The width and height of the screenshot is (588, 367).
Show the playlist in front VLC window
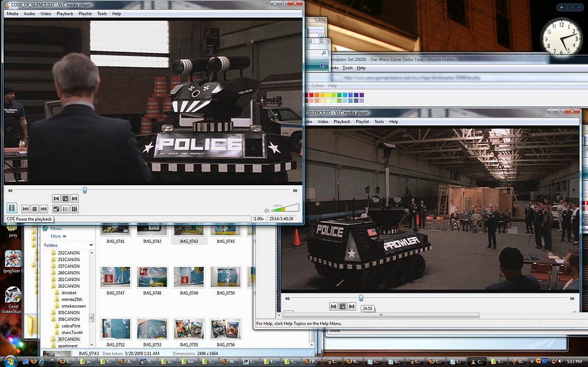pyautogui.click(x=65, y=209)
